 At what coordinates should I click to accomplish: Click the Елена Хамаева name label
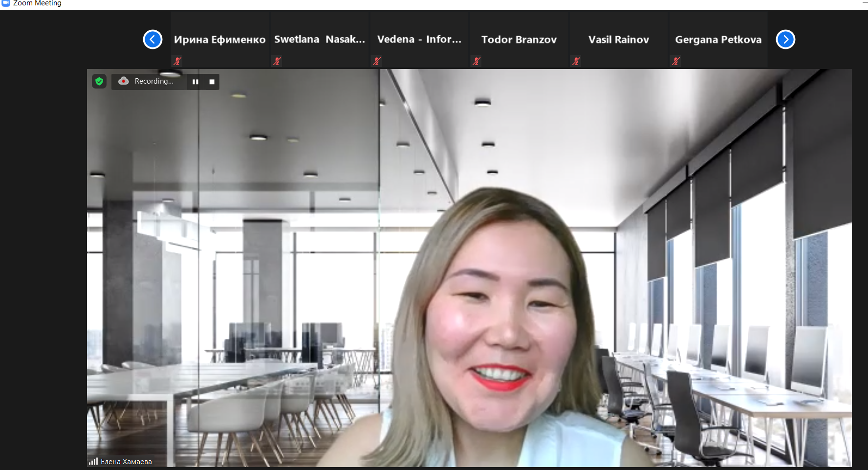click(x=126, y=462)
